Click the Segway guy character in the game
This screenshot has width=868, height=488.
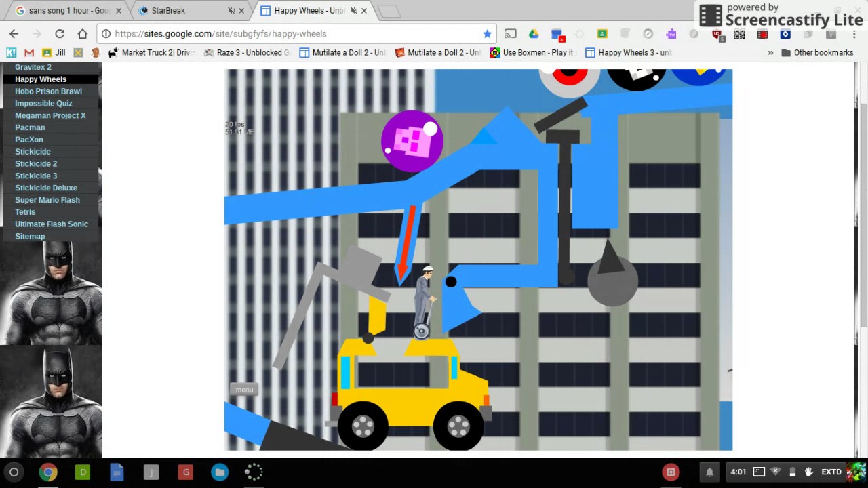point(423,302)
